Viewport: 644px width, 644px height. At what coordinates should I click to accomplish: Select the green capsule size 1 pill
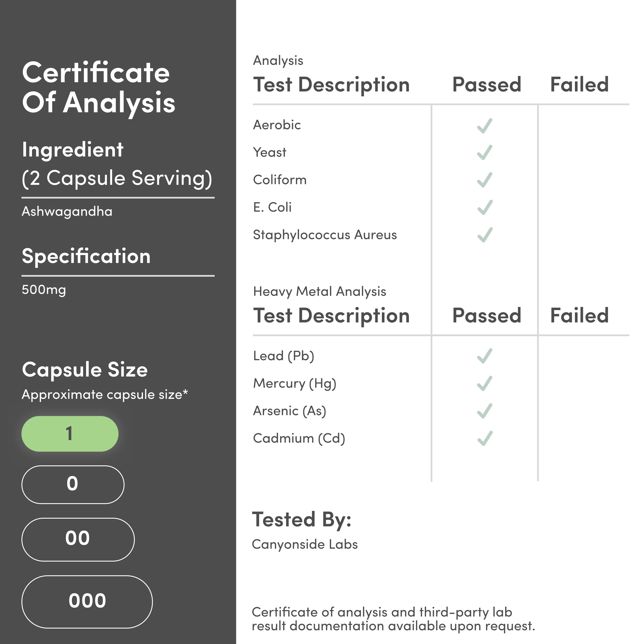[x=70, y=434]
